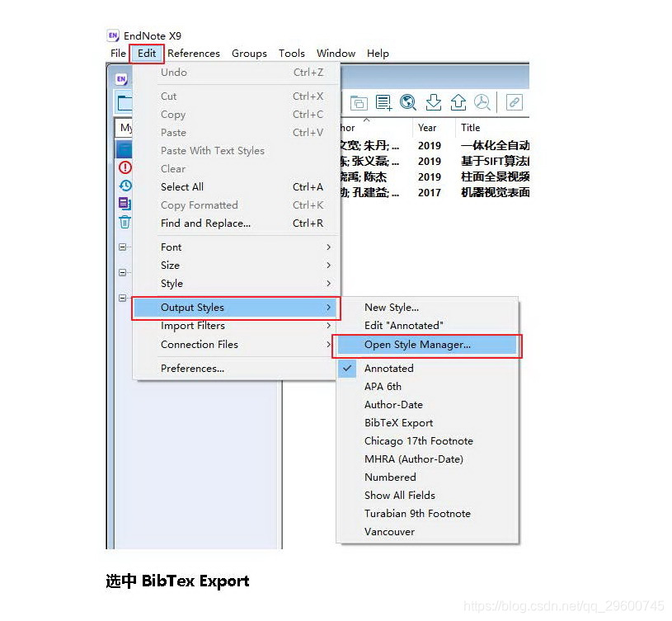672x621 pixels.
Task: Select Vancouver output style
Action: point(427,532)
